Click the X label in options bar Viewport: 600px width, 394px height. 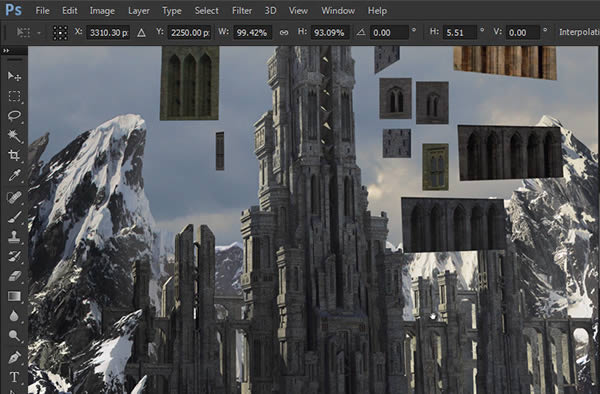(x=78, y=32)
